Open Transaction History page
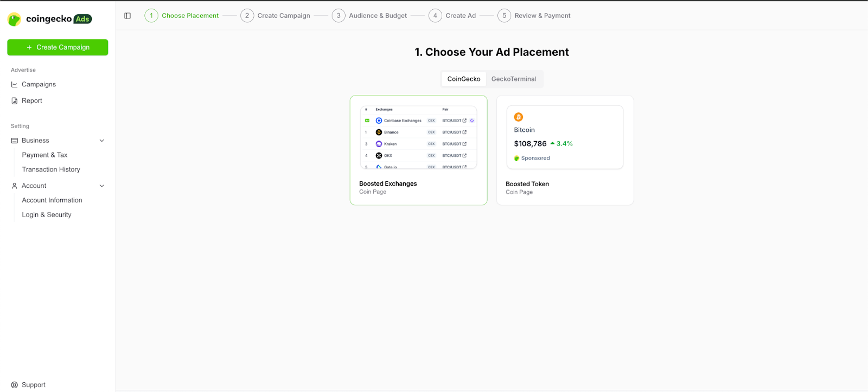This screenshot has height=392, width=868. click(x=51, y=170)
